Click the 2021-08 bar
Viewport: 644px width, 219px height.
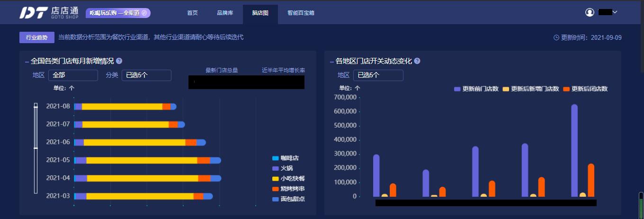125,106
